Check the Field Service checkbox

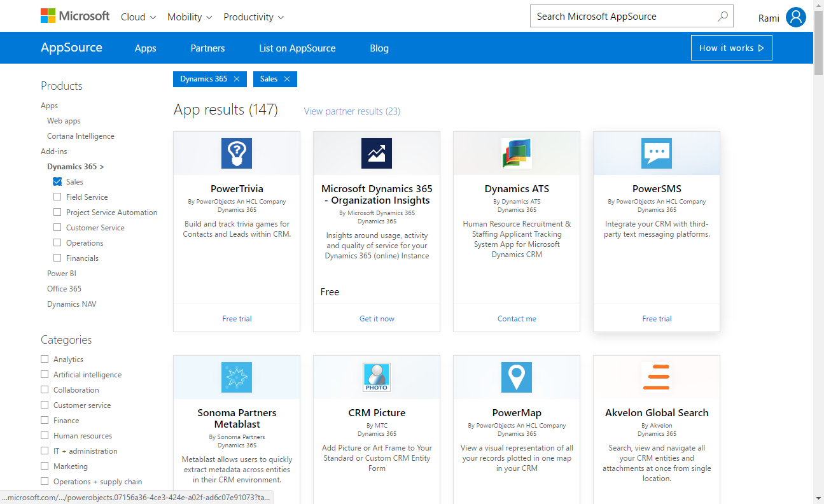[57, 197]
